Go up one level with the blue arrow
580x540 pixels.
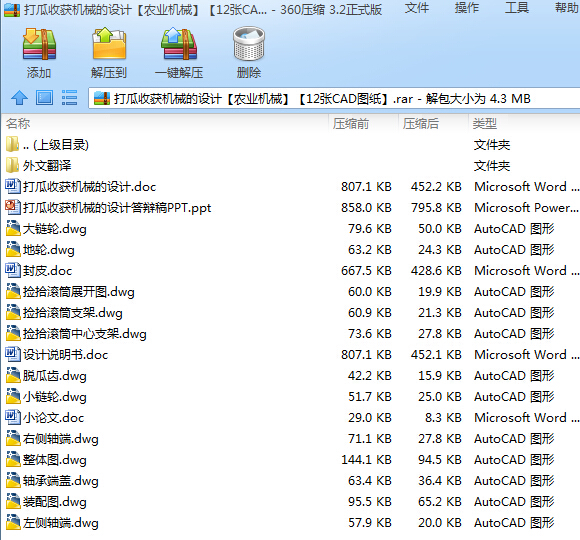point(19,98)
